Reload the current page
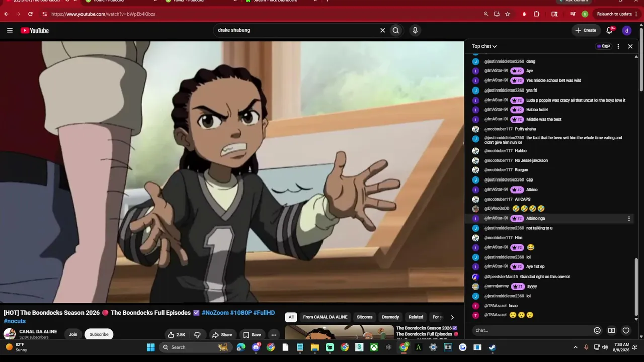The height and width of the screenshot is (362, 644). point(30,14)
